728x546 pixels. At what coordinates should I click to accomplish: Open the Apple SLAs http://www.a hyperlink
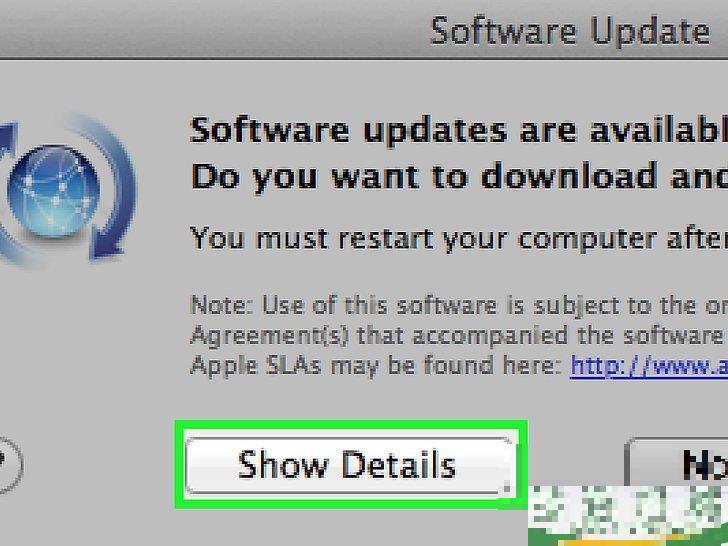tap(649, 366)
